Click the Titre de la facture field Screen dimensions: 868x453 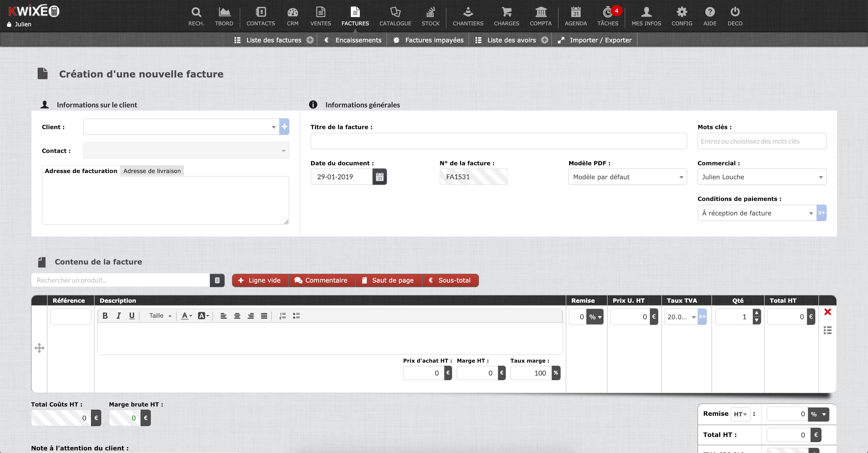tap(498, 141)
